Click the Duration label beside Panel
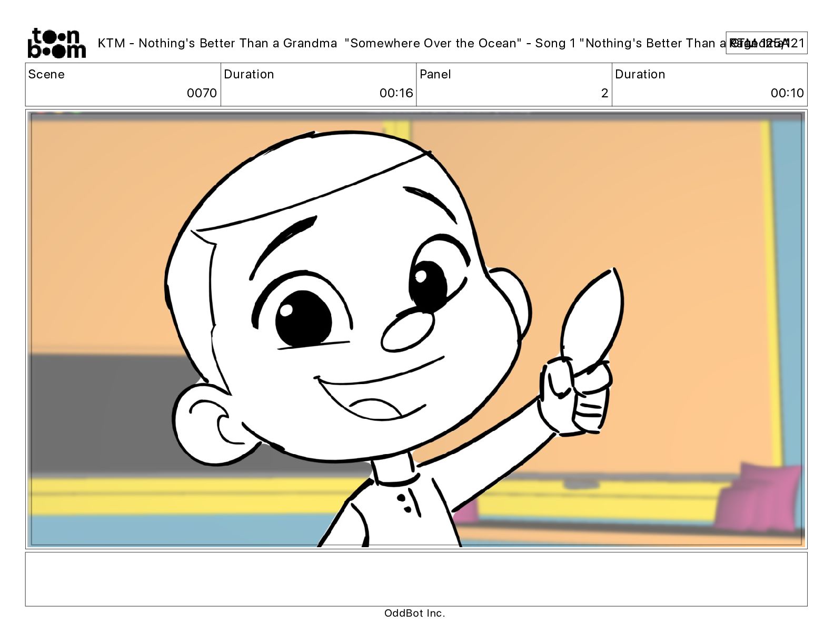Screen dimensions: 834x644 pyautogui.click(x=640, y=74)
